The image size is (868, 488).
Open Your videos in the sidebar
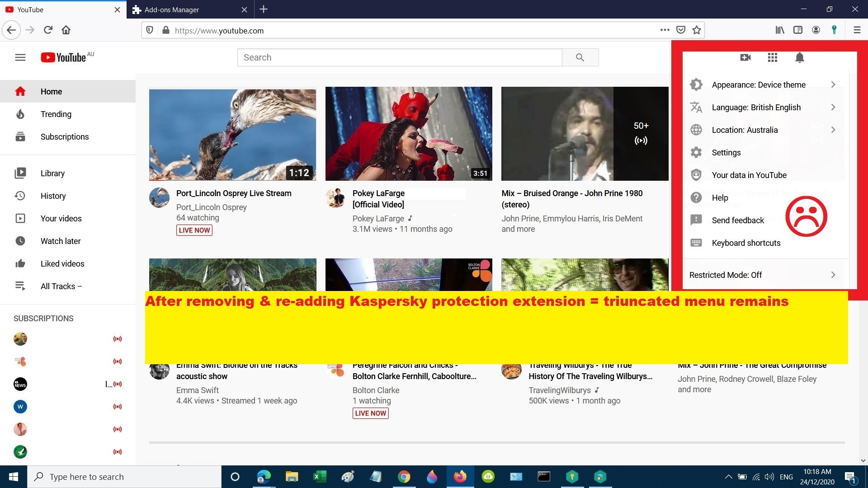click(68, 218)
